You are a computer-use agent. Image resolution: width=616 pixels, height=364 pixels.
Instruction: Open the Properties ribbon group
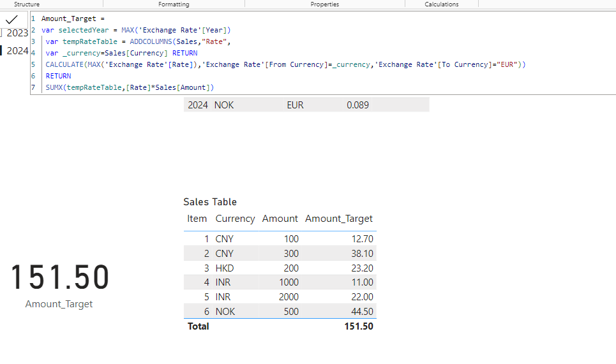point(324,4)
